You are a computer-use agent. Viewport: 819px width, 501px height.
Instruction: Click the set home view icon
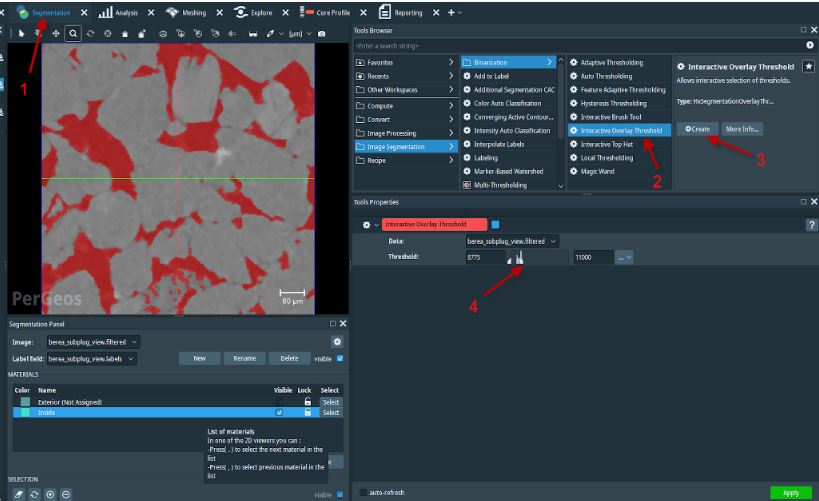coord(142,33)
